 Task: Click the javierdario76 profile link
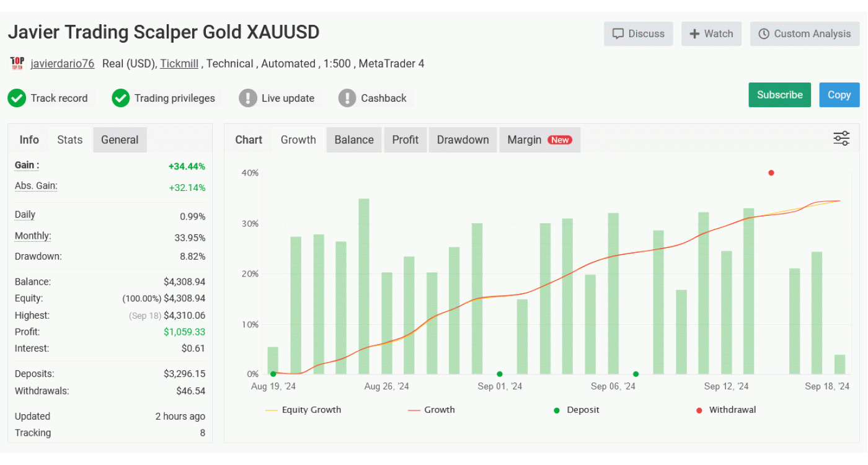(62, 63)
